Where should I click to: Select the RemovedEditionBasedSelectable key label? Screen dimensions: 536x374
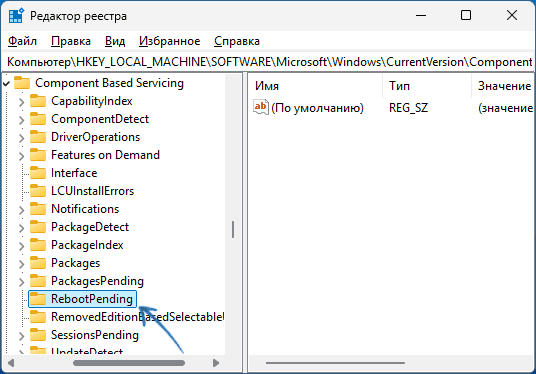(x=138, y=317)
